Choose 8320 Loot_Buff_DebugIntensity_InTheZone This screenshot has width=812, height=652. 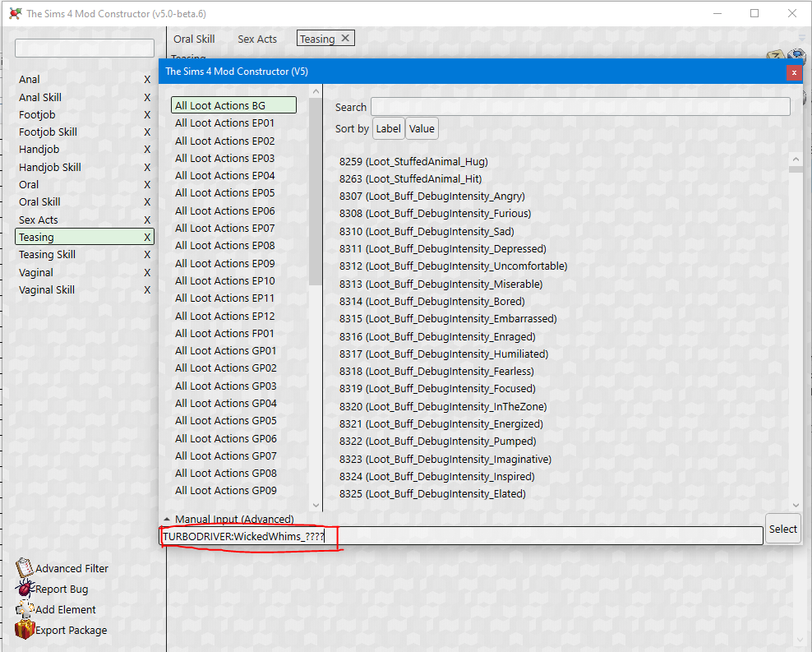443,406
